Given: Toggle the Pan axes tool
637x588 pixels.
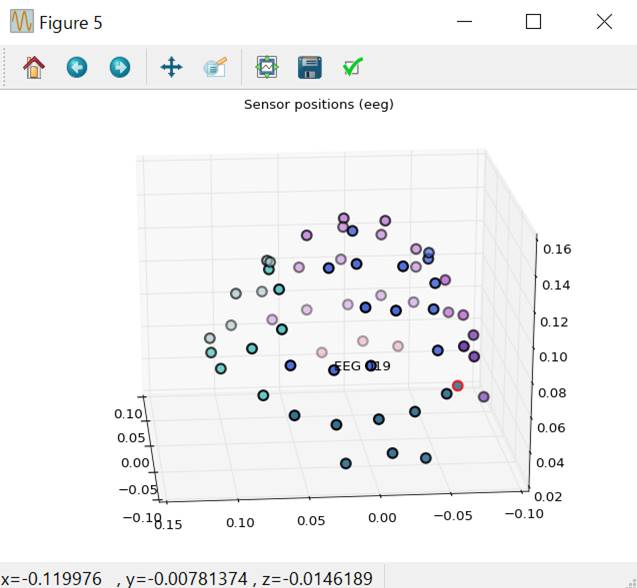Looking at the screenshot, I should 171,68.
